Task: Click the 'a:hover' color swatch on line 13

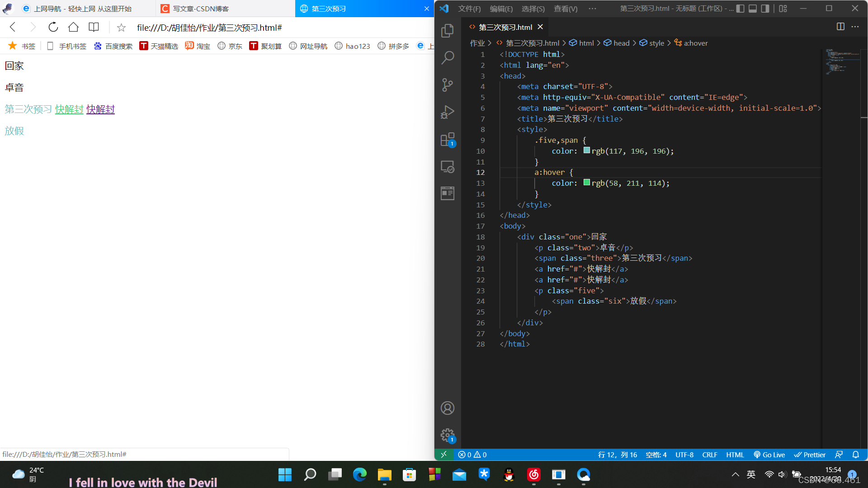Action: coord(586,183)
